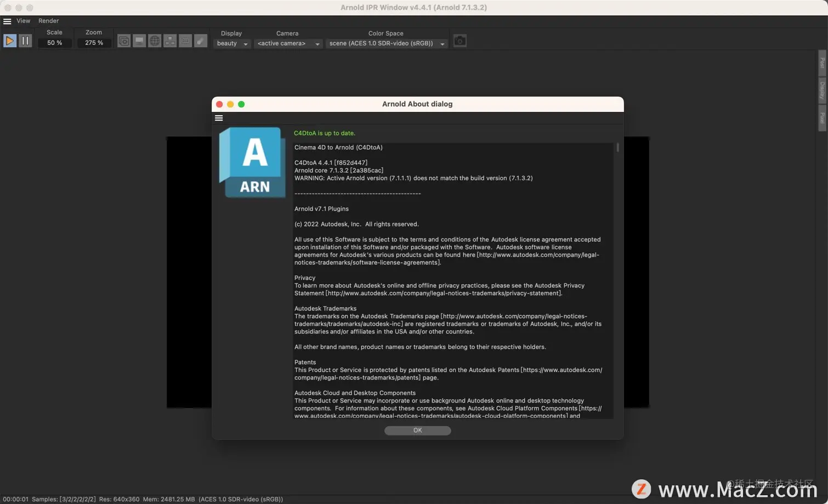Open the About dialog hamburger menu
The width and height of the screenshot is (828, 504).
tap(219, 118)
